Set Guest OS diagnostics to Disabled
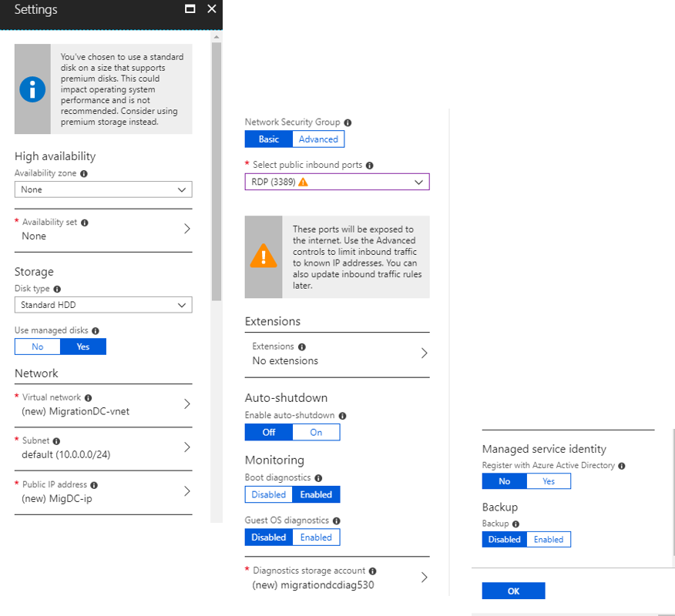Viewport: 675px width, 616px height. (269, 537)
